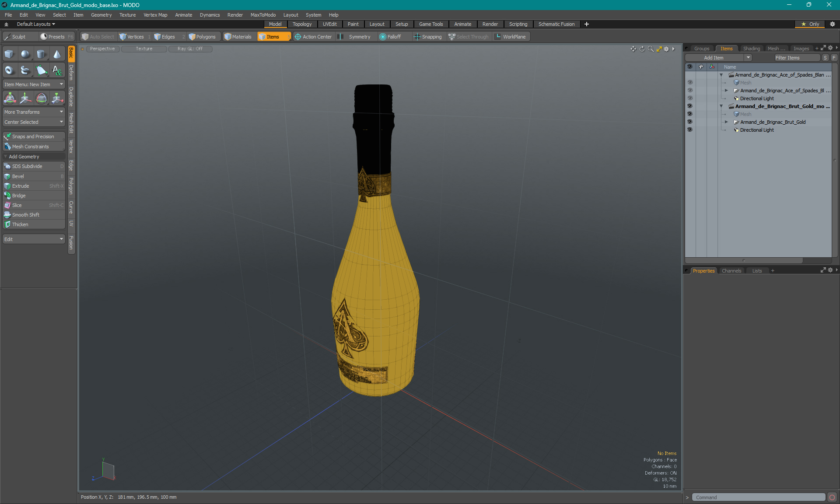The width and height of the screenshot is (840, 504).
Task: Activate the Scale tool icon
Action: [57, 98]
